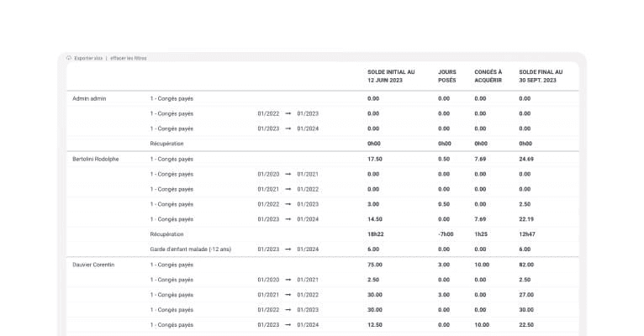Select the Garde d'enfant malade (-12 ans) row

(x=322, y=249)
